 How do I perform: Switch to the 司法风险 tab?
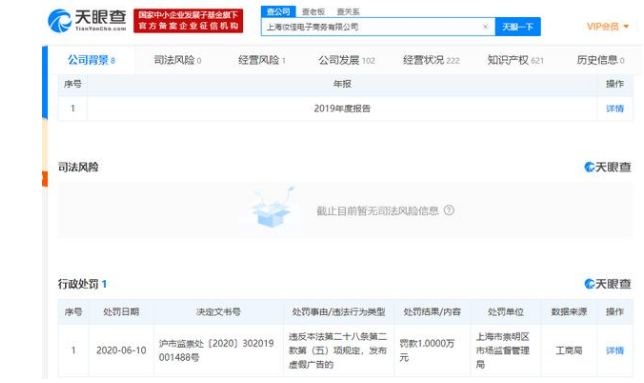pyautogui.click(x=177, y=60)
